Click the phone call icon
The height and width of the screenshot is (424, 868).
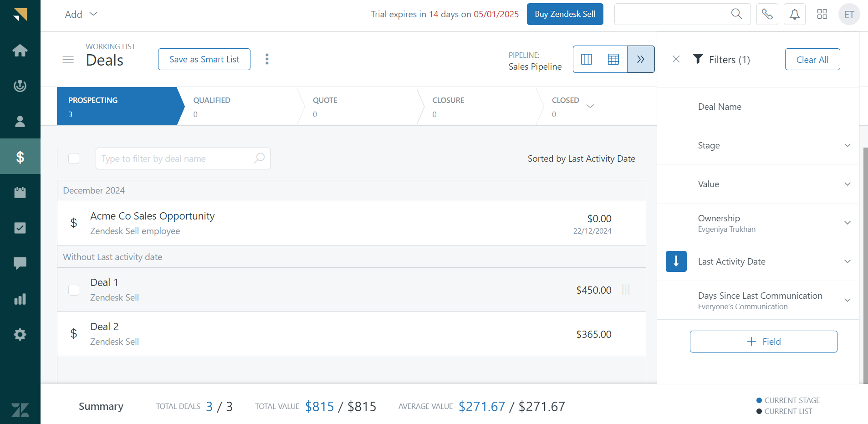(x=767, y=14)
